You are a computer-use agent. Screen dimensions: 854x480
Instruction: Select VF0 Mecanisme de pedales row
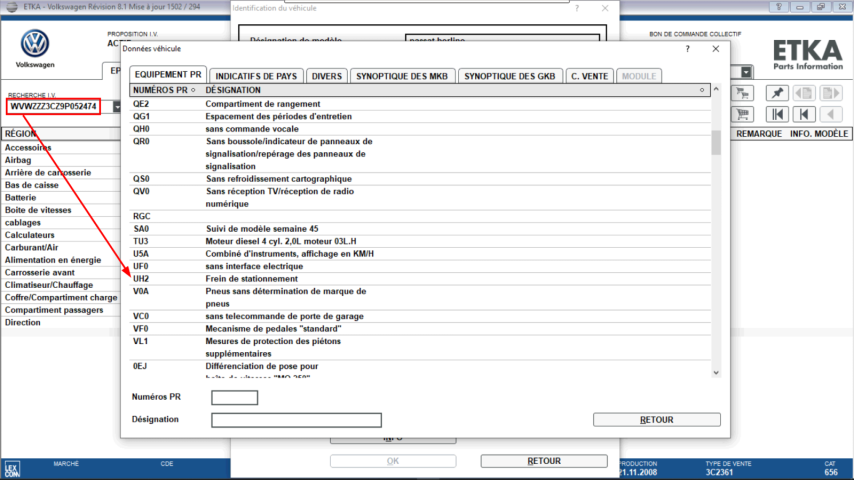tap(420, 329)
